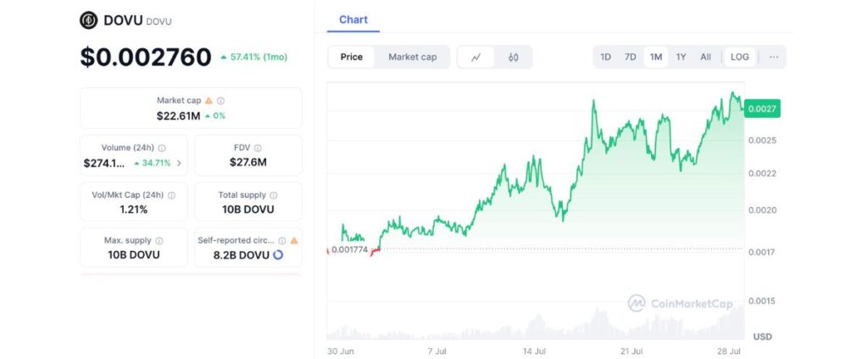Click the FDV info icon
The width and height of the screenshot is (868, 359).
click(x=258, y=148)
